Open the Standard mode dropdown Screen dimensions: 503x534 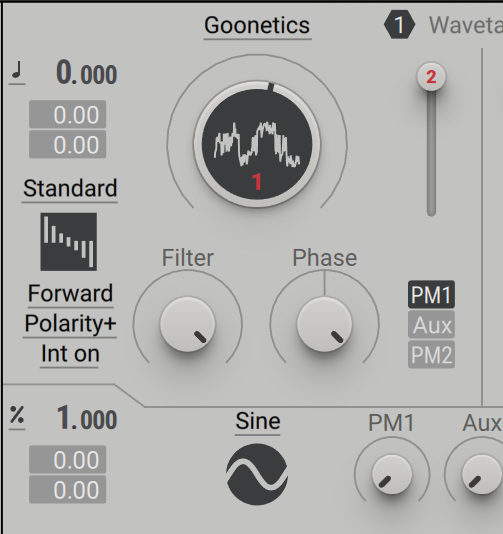coord(70,189)
